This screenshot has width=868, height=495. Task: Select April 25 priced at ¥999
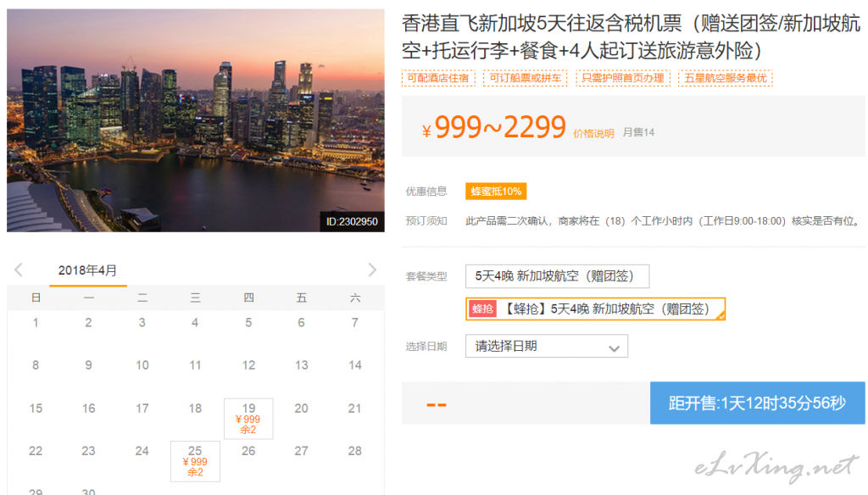pos(195,461)
